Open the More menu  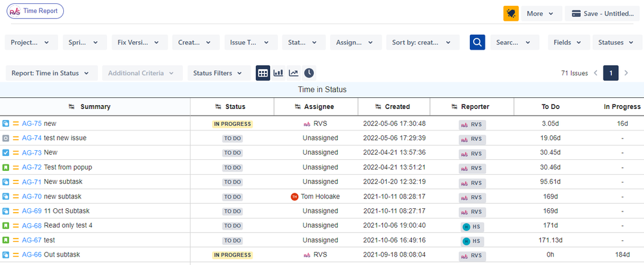(542, 14)
